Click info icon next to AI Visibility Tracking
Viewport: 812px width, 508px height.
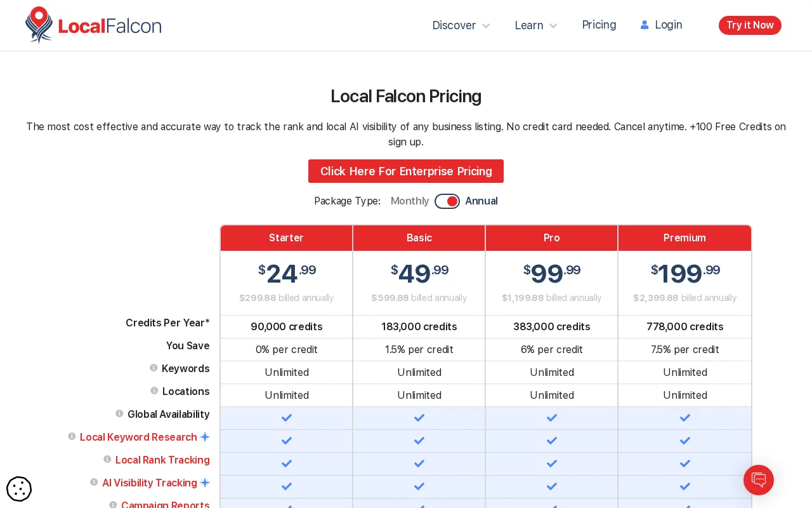(x=94, y=482)
